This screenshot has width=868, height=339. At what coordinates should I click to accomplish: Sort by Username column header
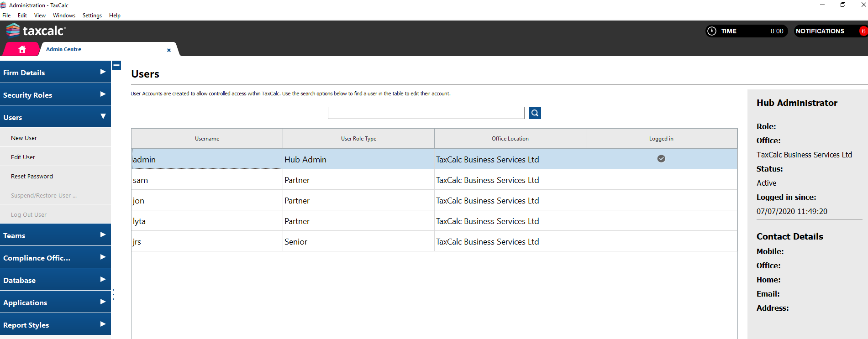pyautogui.click(x=207, y=139)
